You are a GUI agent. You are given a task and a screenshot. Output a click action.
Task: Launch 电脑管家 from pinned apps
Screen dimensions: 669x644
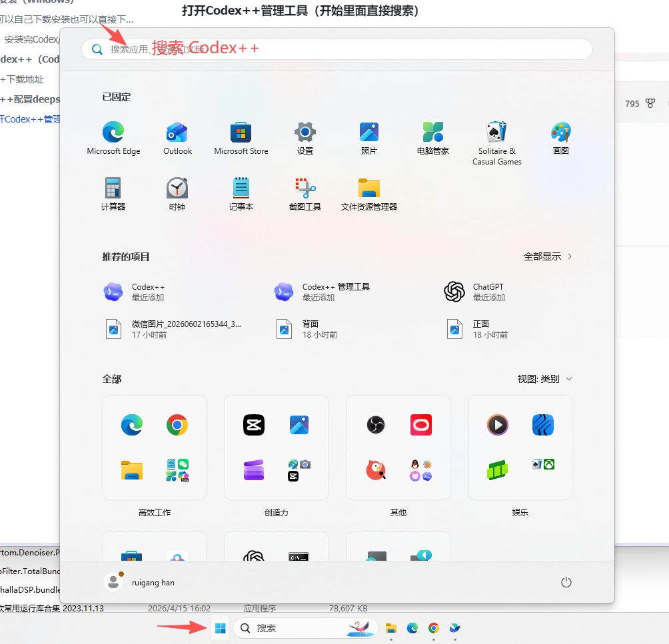(433, 138)
